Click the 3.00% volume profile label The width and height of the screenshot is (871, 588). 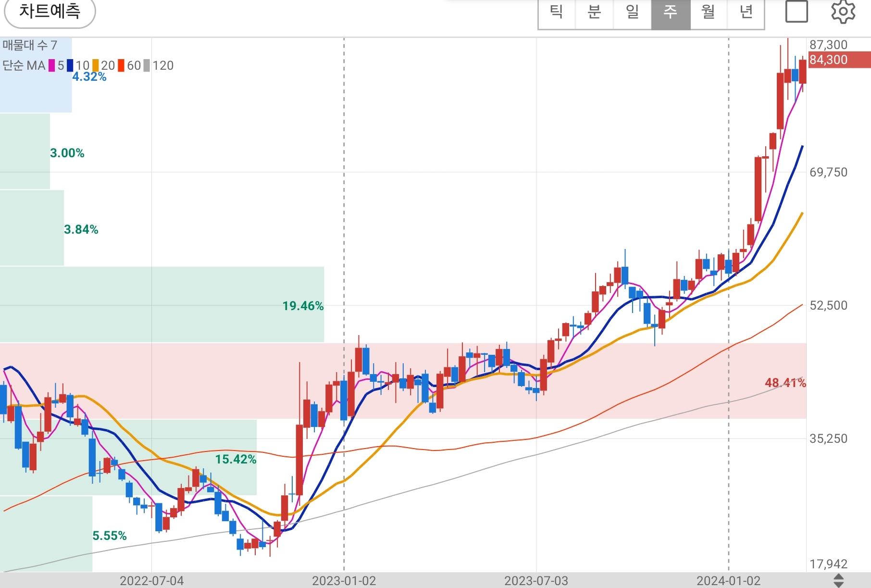click(67, 153)
